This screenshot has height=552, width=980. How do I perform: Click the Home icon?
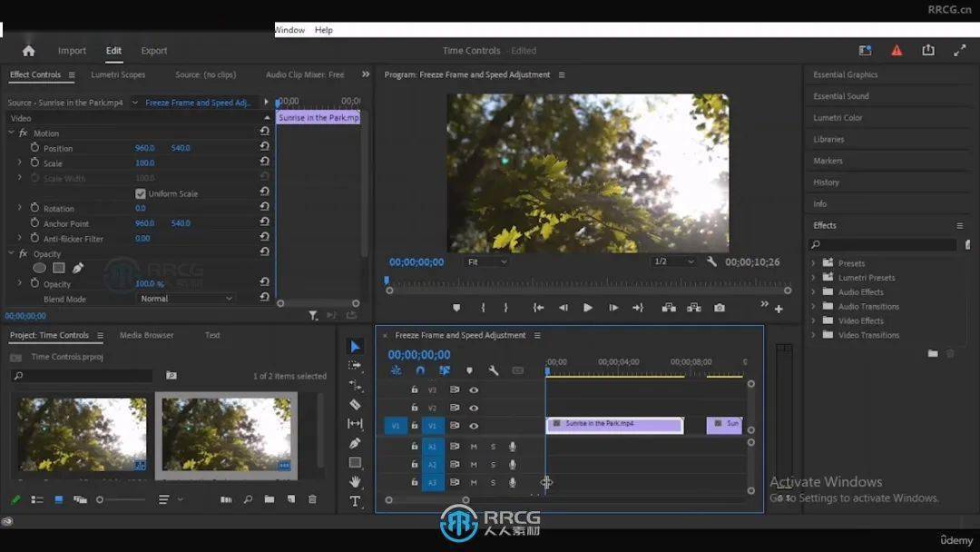(28, 51)
